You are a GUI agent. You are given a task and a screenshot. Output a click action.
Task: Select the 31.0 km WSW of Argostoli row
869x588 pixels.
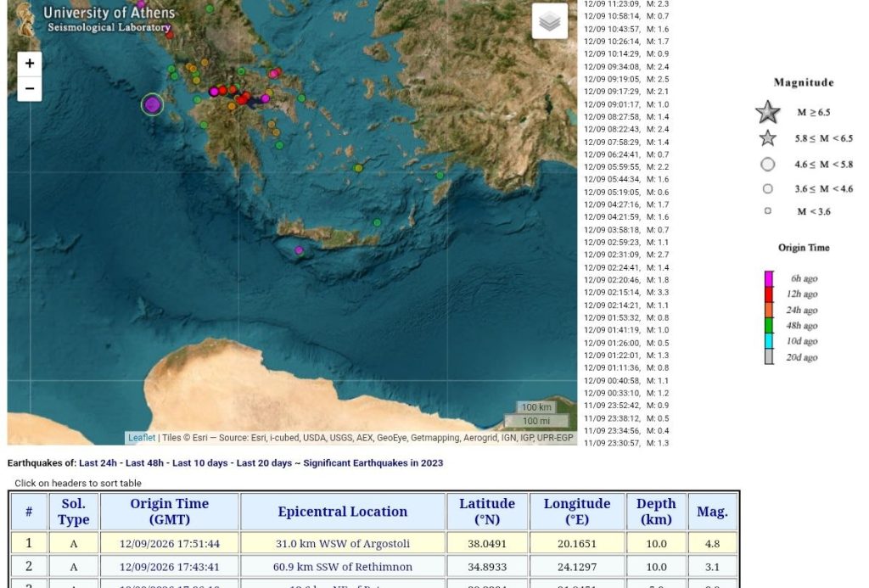[x=374, y=543]
